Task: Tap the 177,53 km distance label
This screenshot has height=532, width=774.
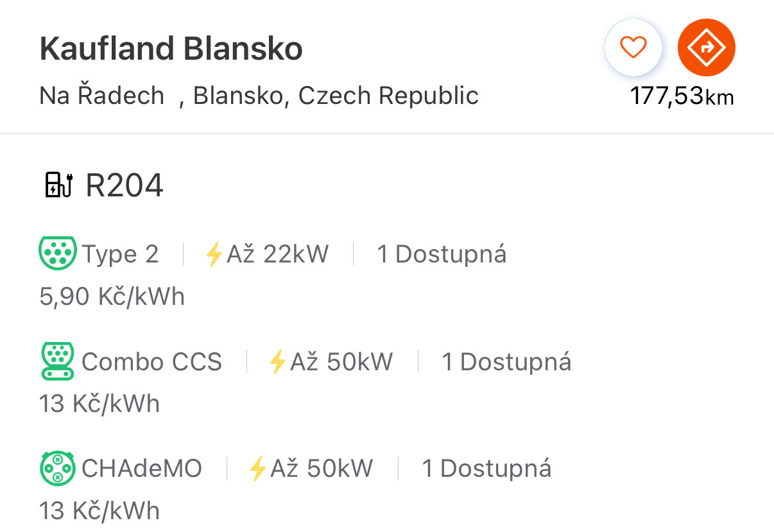Action: (x=682, y=97)
